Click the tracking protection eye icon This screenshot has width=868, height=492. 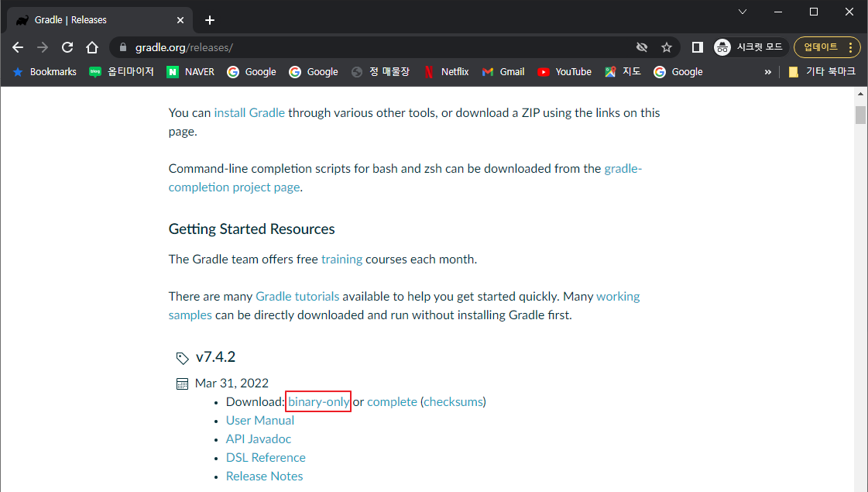click(x=642, y=47)
